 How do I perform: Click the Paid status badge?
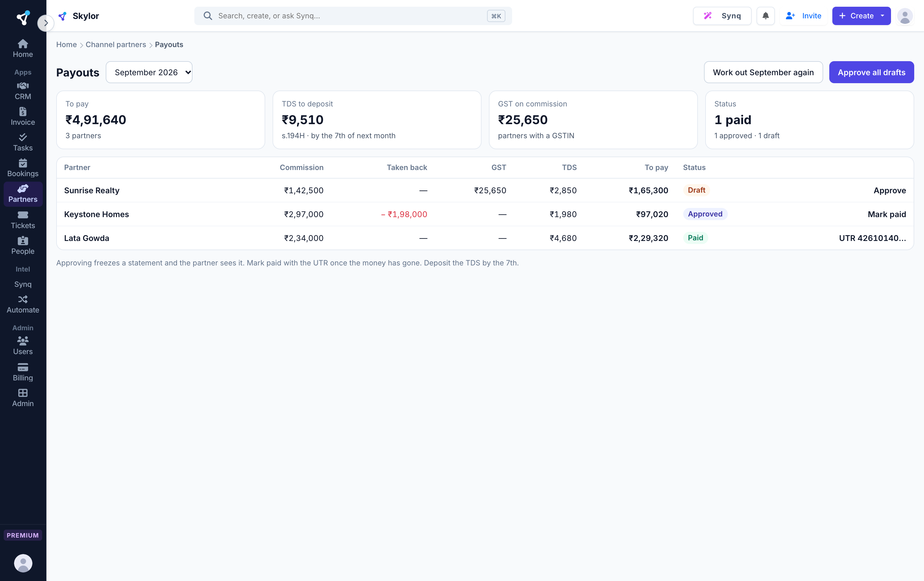[x=695, y=238]
